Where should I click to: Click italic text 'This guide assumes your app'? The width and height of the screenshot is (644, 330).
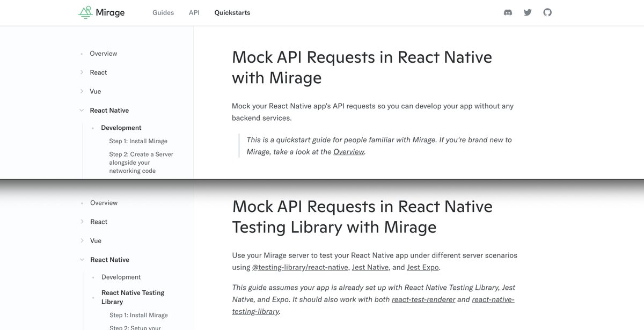(374, 299)
